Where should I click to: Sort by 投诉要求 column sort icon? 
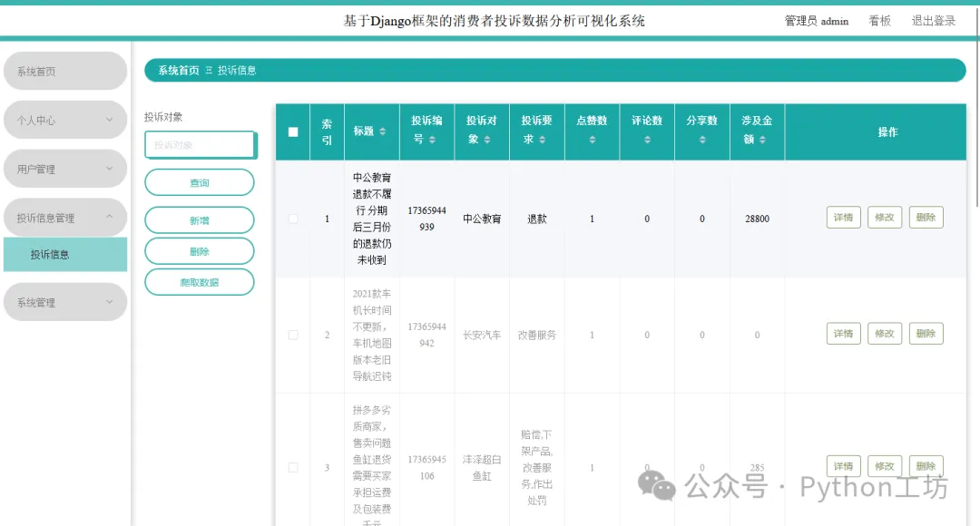[542, 140]
